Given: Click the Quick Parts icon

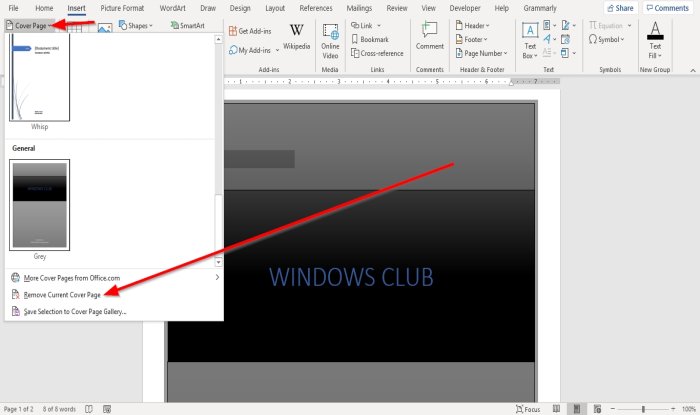Looking at the screenshot, I should 549,25.
